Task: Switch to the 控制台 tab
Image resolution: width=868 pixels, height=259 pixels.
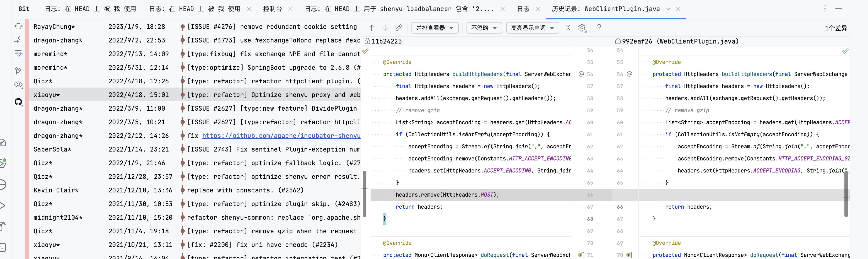Action: [x=273, y=9]
